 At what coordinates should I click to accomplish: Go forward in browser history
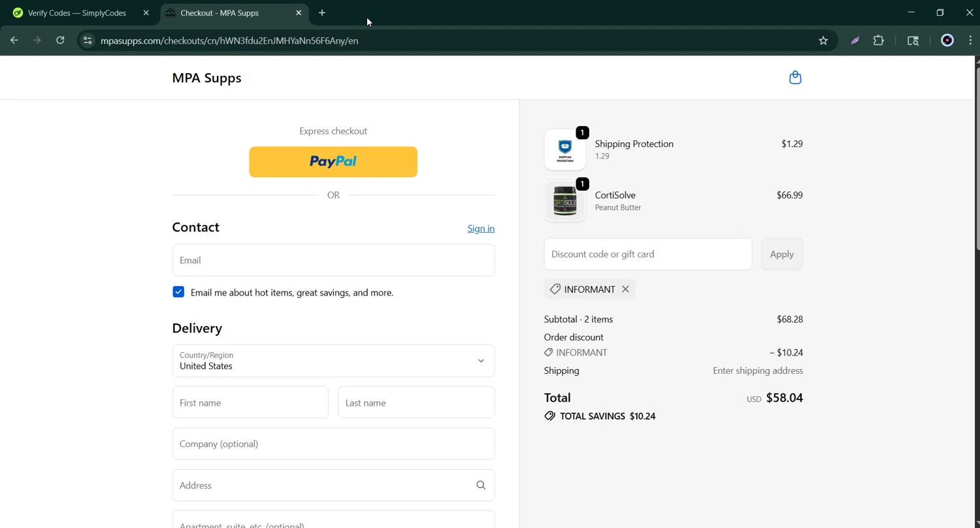pos(37,41)
